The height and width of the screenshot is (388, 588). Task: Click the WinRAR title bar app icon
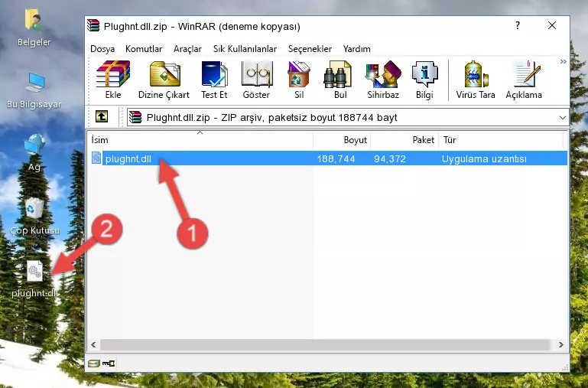click(x=93, y=25)
